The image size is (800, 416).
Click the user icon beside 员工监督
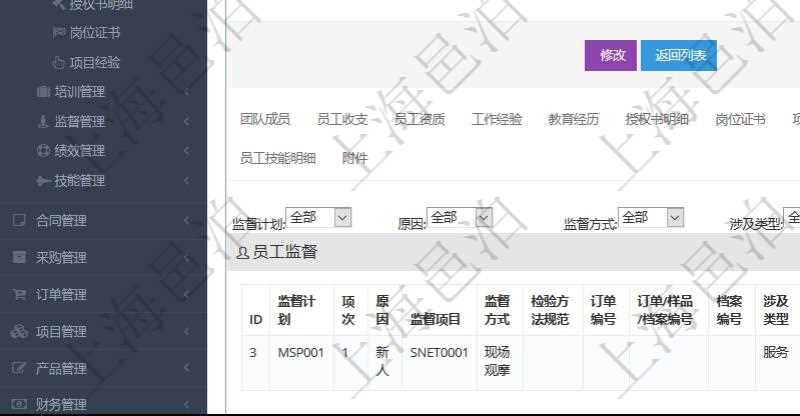click(243, 252)
